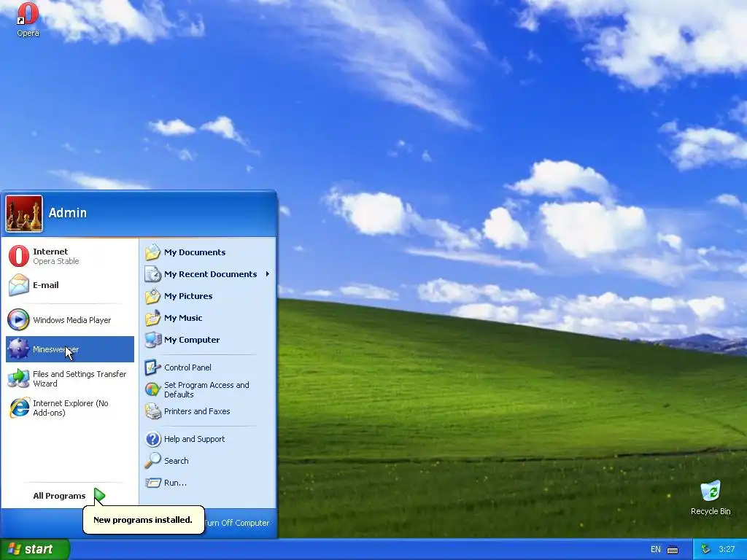Click the My Recent Documents clock icon
Viewport: 747px width, 560px height.
coord(153,274)
